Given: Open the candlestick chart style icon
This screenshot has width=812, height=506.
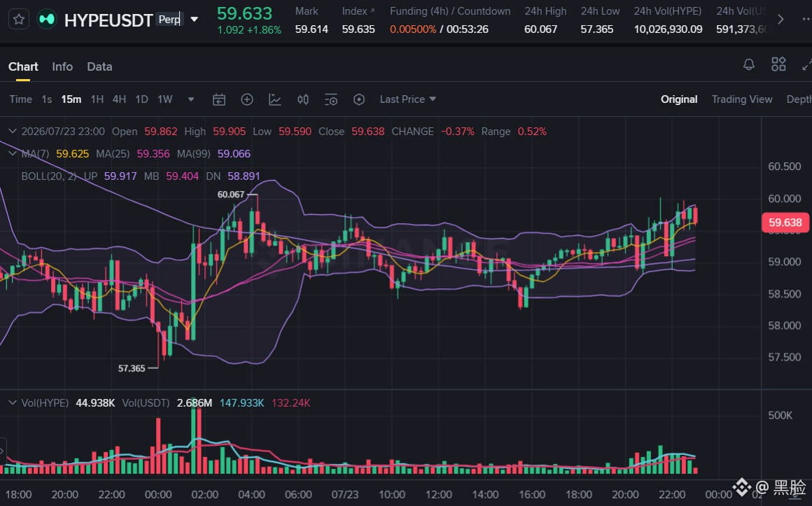Looking at the screenshot, I should pyautogui.click(x=303, y=99).
